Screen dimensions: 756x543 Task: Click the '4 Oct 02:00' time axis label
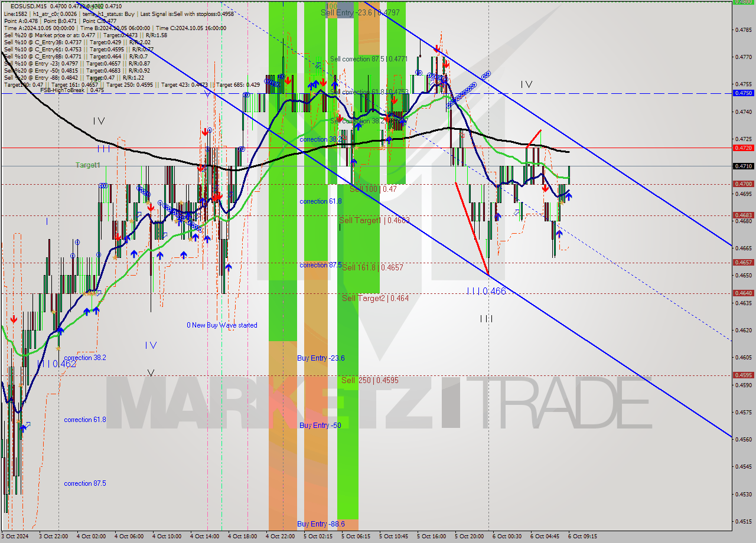(91, 537)
